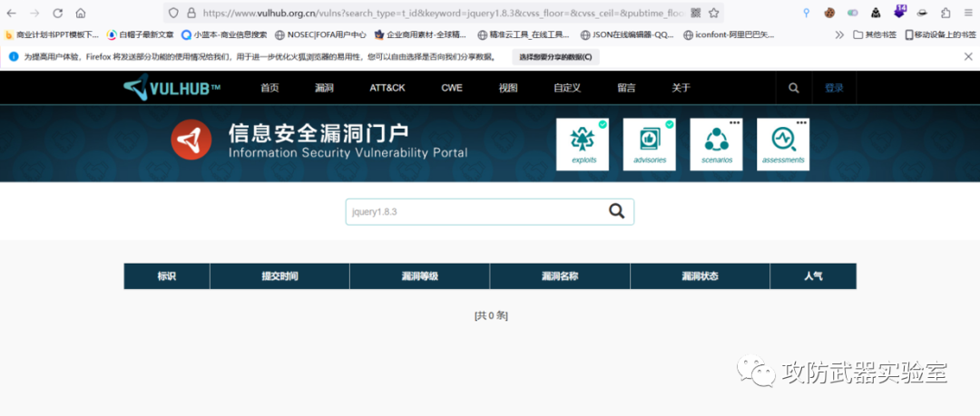Viewport: 980px width, 416px height.
Task: Open the 商业计划书PPT模板 bookmark
Action: (52, 35)
